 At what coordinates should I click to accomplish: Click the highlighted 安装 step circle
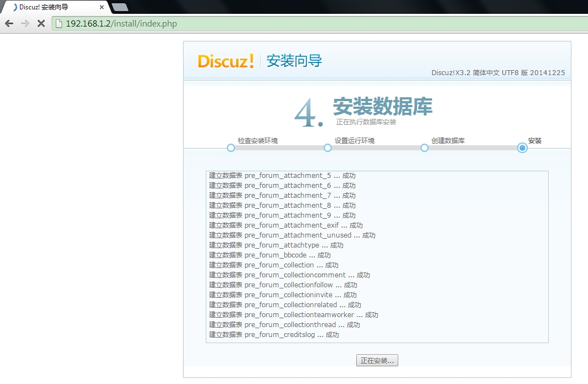tap(521, 148)
